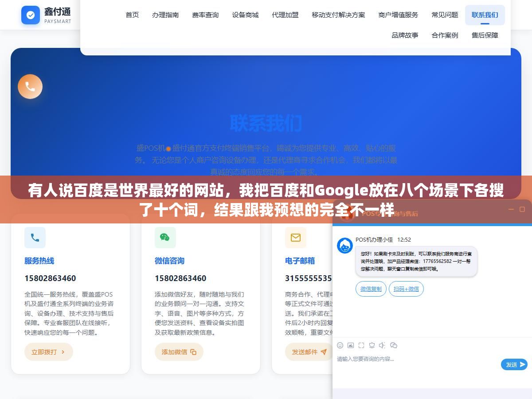Click agent name POS机办理小佳
This screenshot has height=399, width=532.
374,239
